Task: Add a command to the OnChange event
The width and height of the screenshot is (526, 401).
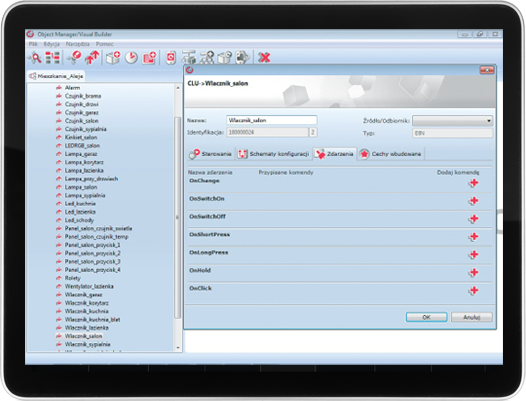Action: point(474,183)
